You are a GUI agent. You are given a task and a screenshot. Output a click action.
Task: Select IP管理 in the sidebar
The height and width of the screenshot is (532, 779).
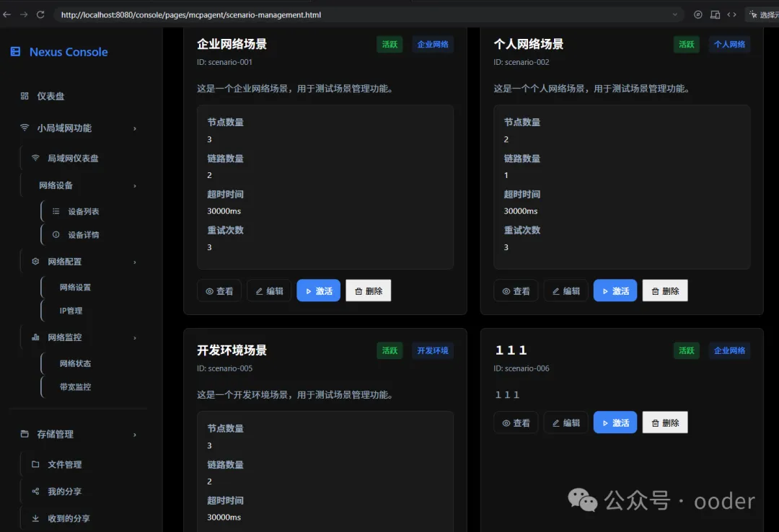[x=71, y=310]
